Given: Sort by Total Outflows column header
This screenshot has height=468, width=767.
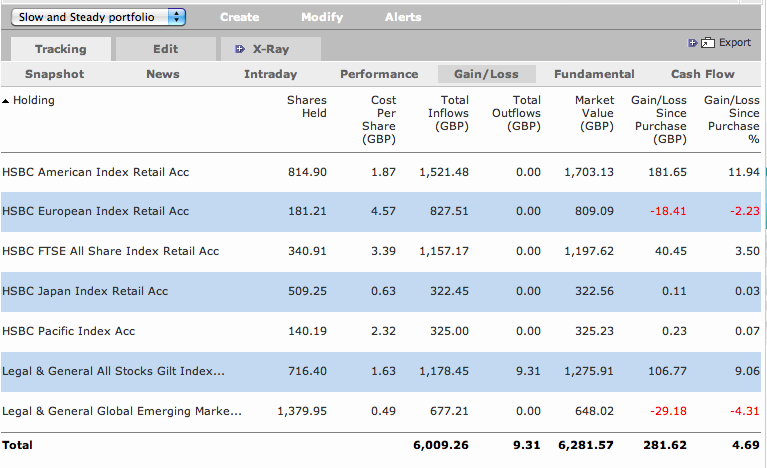Looking at the screenshot, I should (517, 113).
